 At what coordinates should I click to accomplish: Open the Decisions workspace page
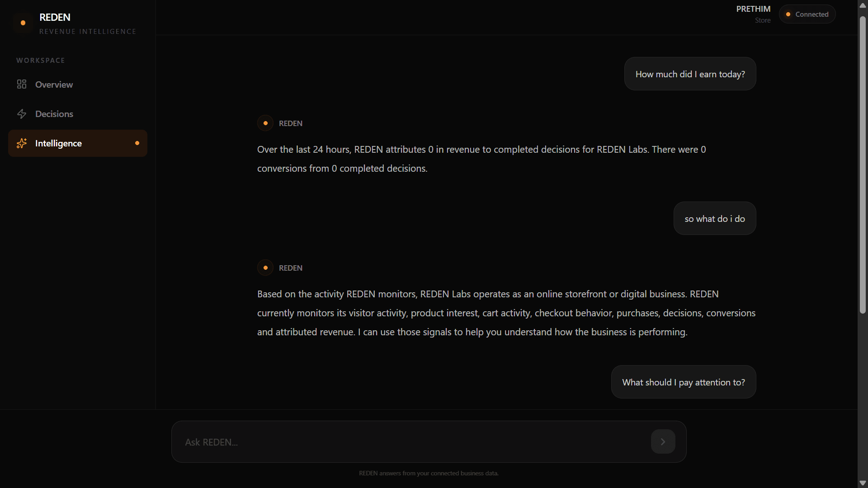point(78,114)
